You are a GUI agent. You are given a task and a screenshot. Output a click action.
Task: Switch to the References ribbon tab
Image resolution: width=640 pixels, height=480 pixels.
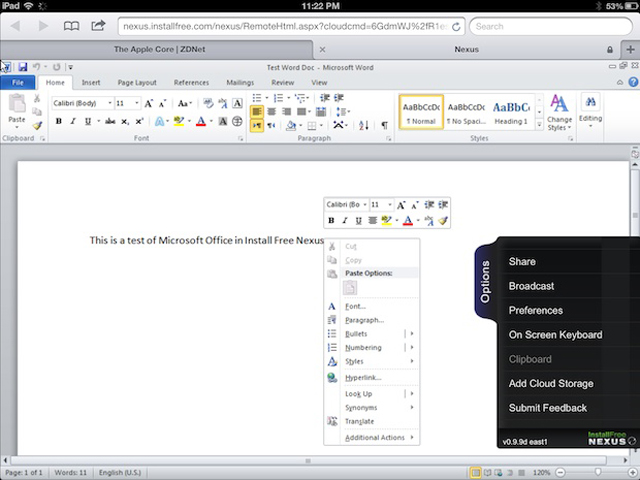(x=191, y=82)
